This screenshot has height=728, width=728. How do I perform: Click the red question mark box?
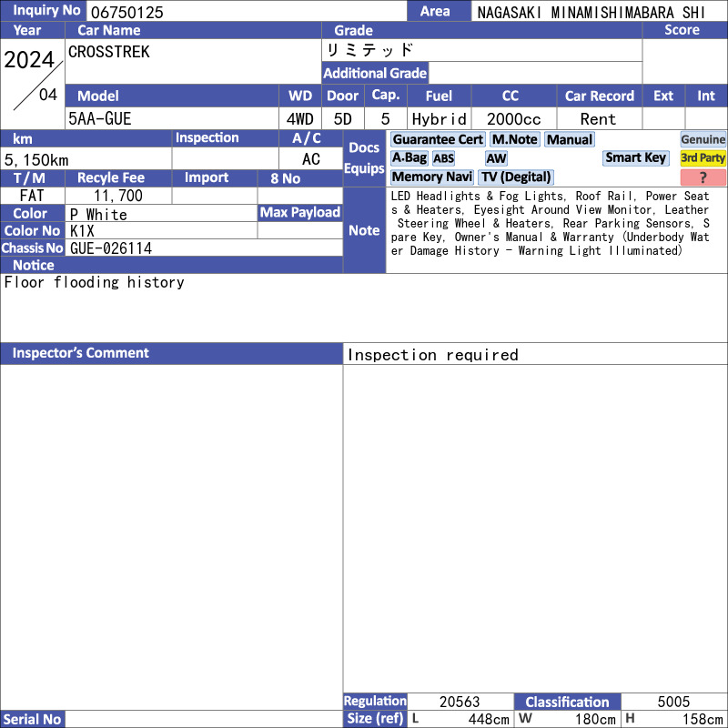click(x=703, y=177)
